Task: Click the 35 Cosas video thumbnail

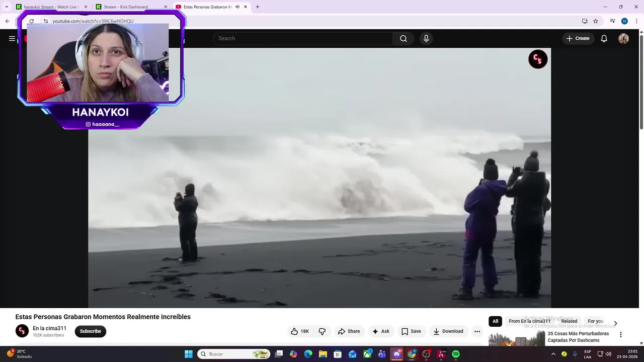Action: point(517,338)
